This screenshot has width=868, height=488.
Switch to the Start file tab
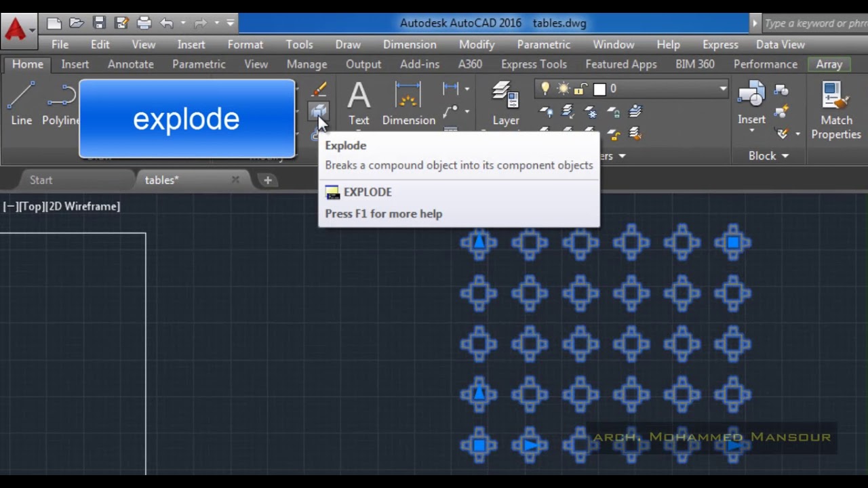tap(41, 180)
